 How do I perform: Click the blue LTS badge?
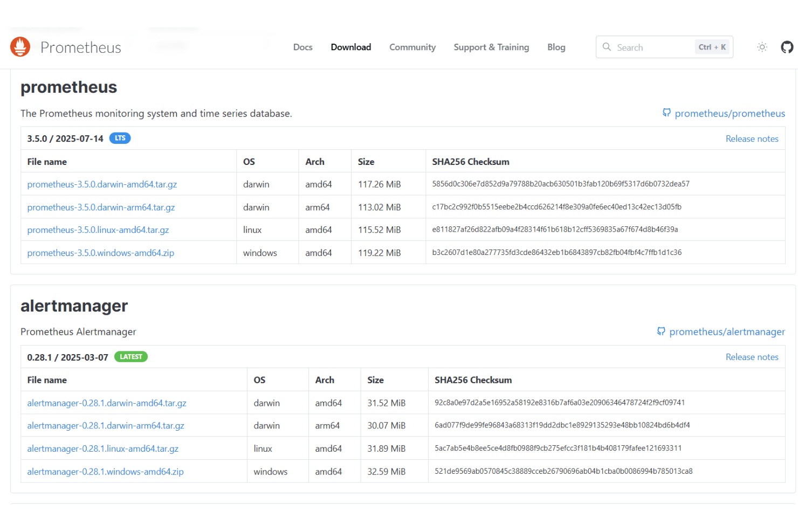120,138
